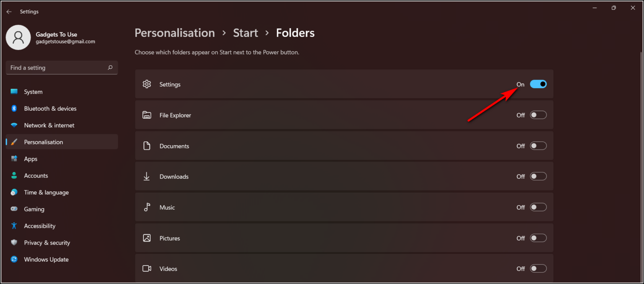Viewport: 644px width, 284px height.
Task: Click the Personalisation breadcrumb link
Action: tap(174, 33)
